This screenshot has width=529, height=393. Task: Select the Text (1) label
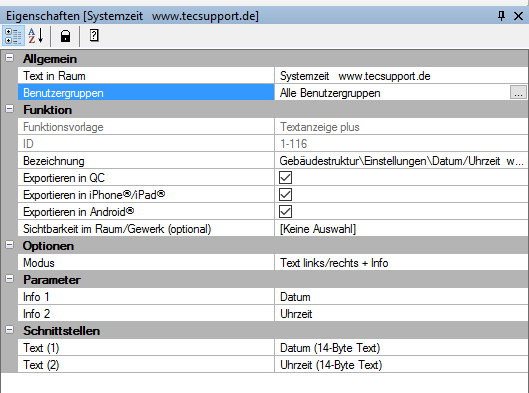pos(41,348)
